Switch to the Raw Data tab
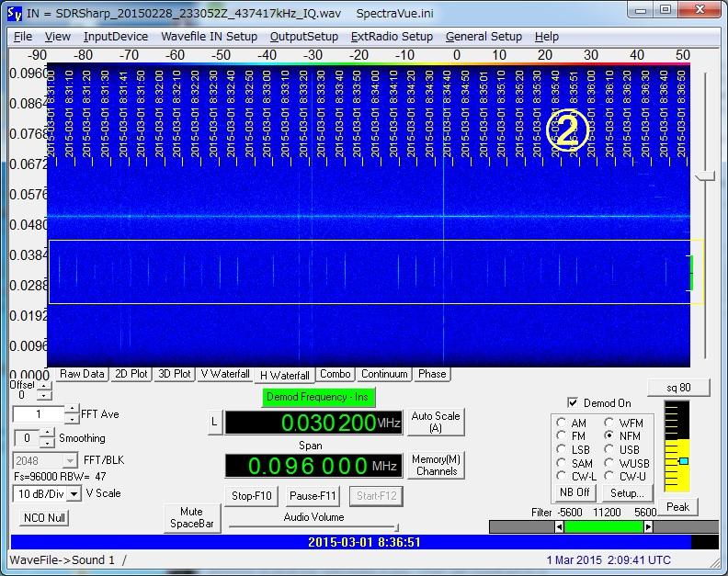The height and width of the screenshot is (576, 728). [x=82, y=374]
